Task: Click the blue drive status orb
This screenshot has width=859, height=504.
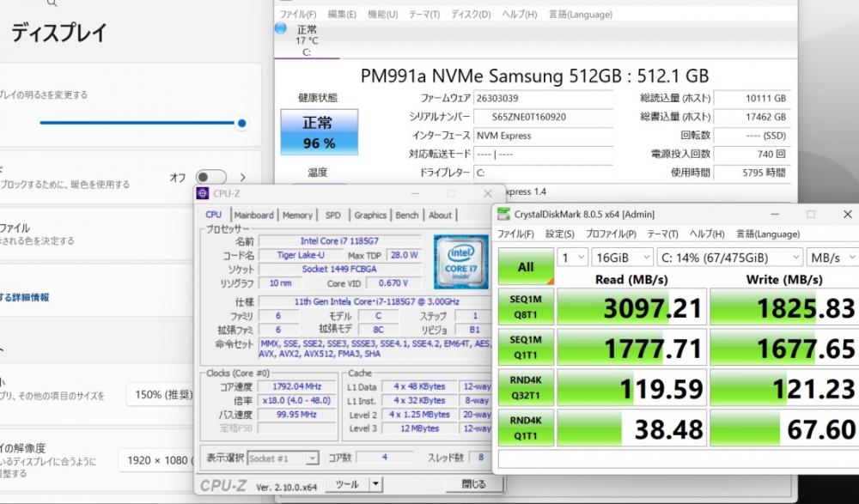Action: tap(281, 28)
